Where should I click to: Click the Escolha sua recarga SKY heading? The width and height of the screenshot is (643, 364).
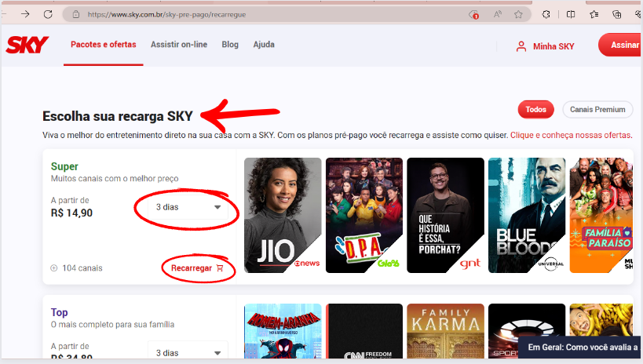coord(118,116)
